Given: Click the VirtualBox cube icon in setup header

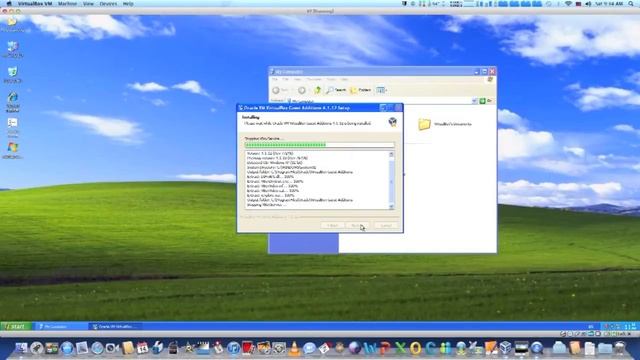Looking at the screenshot, I should click(393, 122).
